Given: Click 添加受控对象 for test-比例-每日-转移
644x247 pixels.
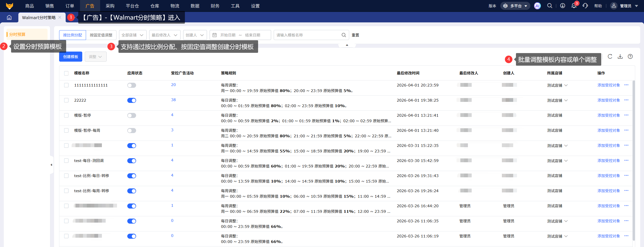Looking at the screenshot, I should point(609,176).
